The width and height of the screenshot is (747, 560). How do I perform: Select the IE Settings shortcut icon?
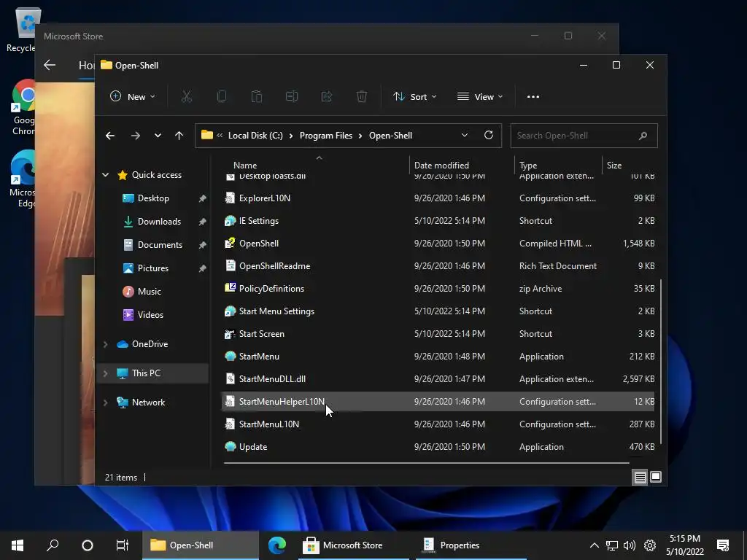[x=230, y=220]
